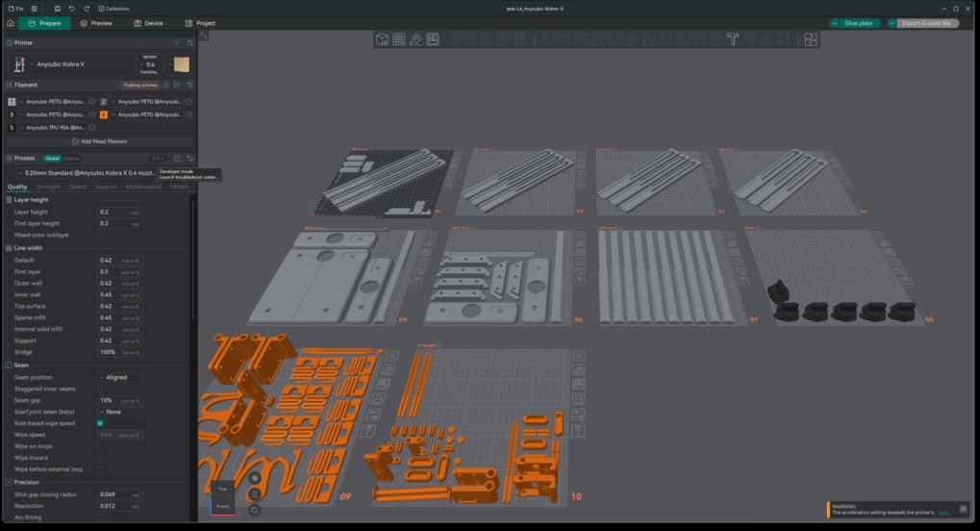Click the save project icon

tap(57, 9)
